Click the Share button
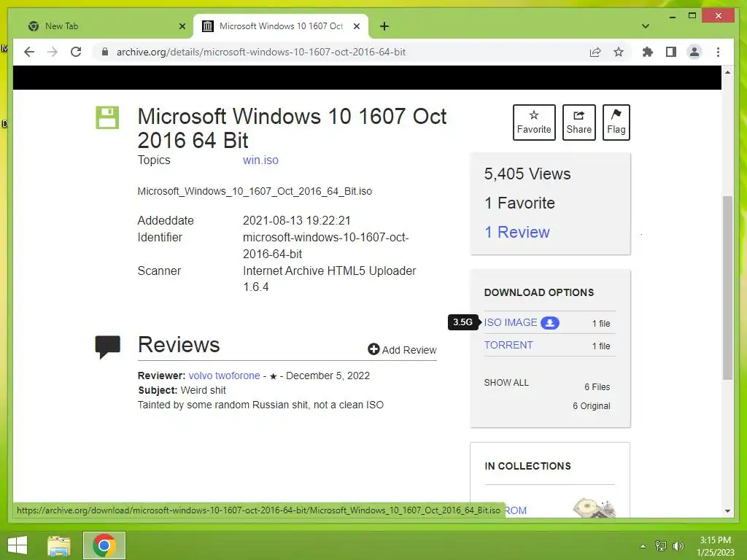Screen dimensions: 747x560 pyautogui.click(x=578, y=122)
